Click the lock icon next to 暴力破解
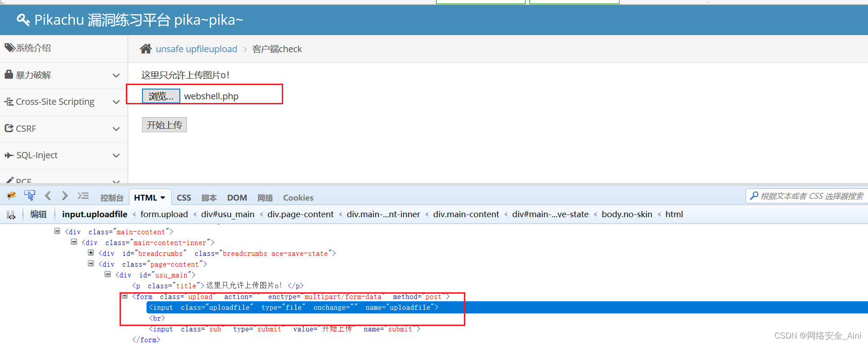This screenshot has height=344, width=868. (9, 74)
